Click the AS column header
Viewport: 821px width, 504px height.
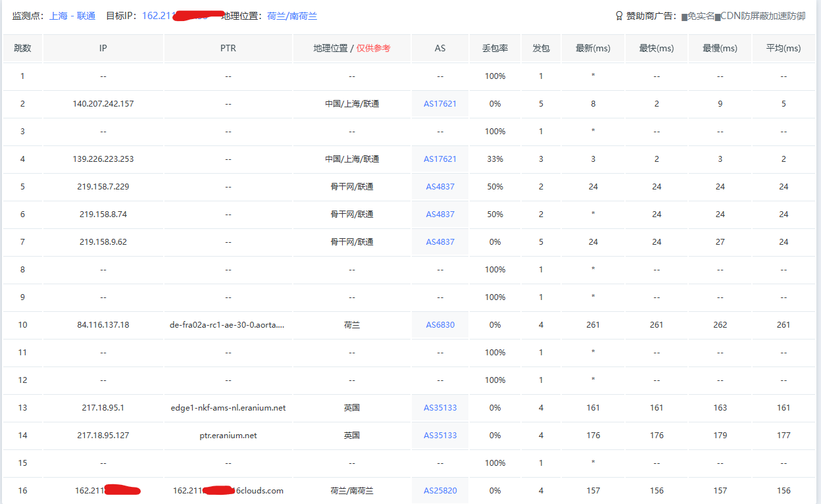tap(440, 49)
